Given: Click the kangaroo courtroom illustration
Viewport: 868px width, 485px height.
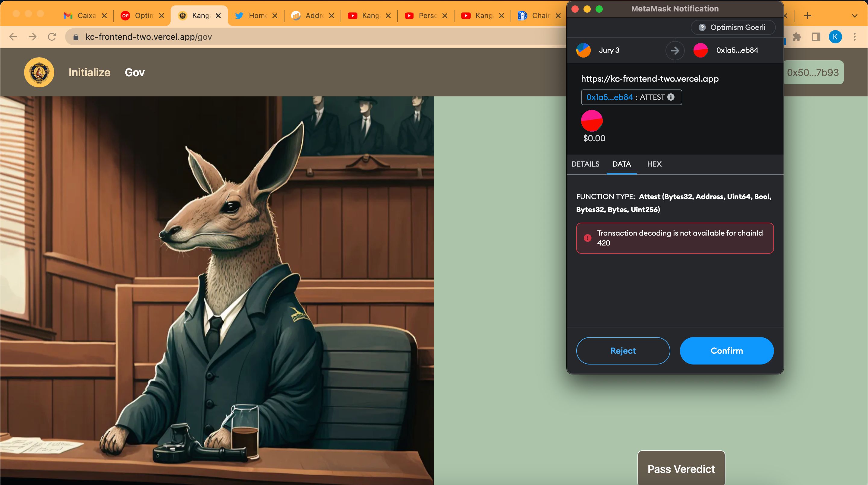Looking at the screenshot, I should click(x=217, y=291).
